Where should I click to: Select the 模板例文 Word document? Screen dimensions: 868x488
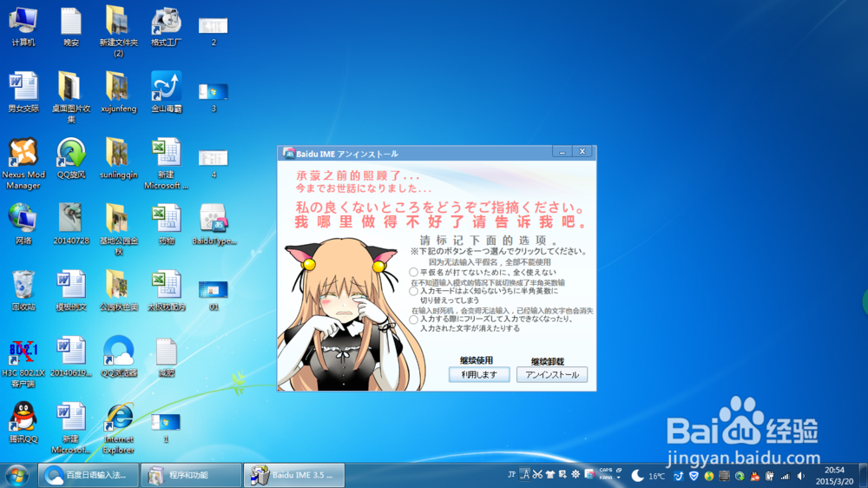coord(71,290)
